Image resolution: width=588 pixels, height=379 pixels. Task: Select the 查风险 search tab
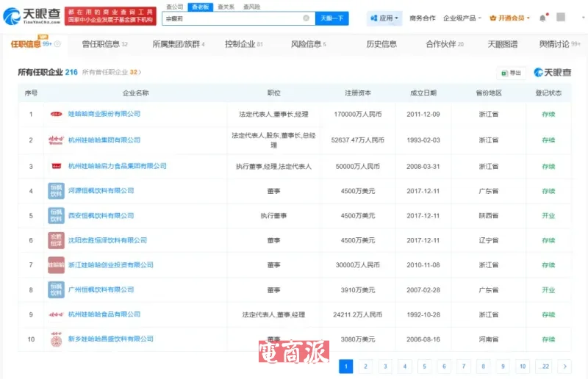click(x=251, y=7)
